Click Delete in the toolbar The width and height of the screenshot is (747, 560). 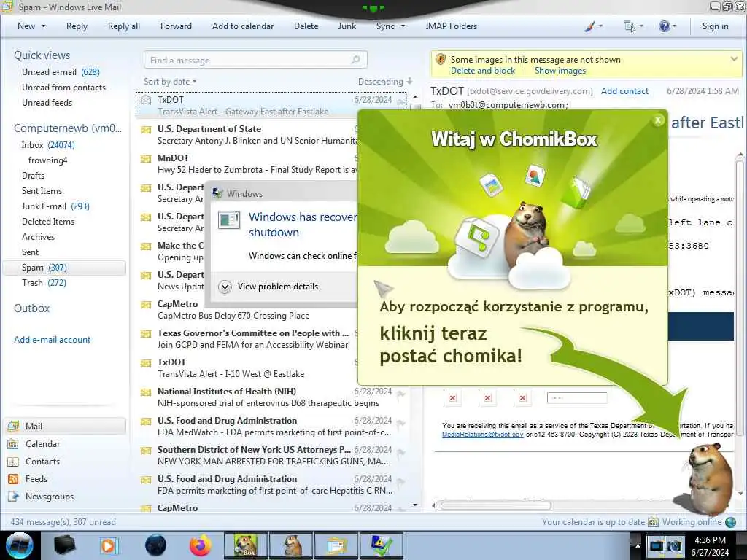[x=306, y=27]
